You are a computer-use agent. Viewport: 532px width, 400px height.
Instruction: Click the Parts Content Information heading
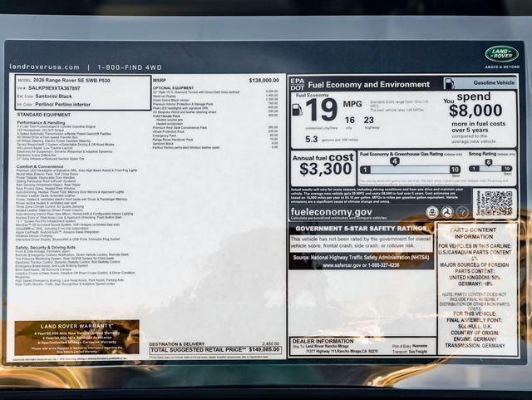[x=474, y=234]
